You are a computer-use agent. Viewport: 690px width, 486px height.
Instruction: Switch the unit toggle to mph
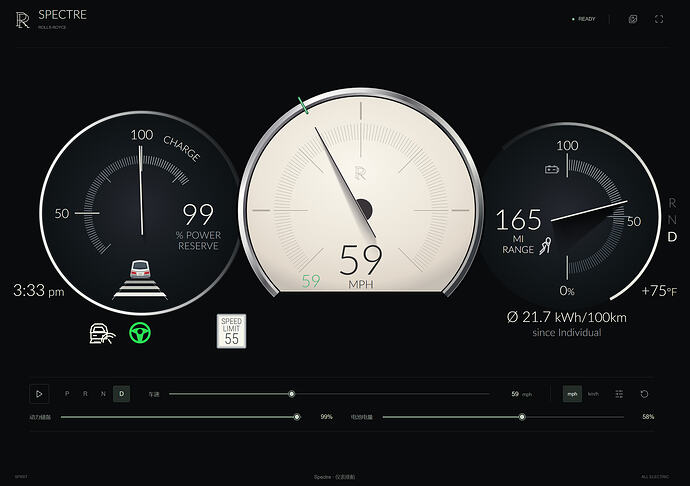click(x=572, y=394)
